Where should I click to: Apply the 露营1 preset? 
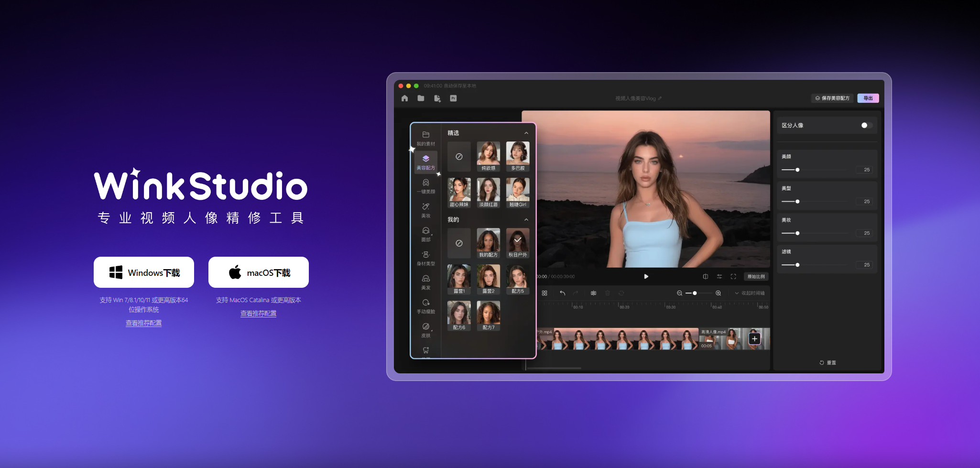459,279
